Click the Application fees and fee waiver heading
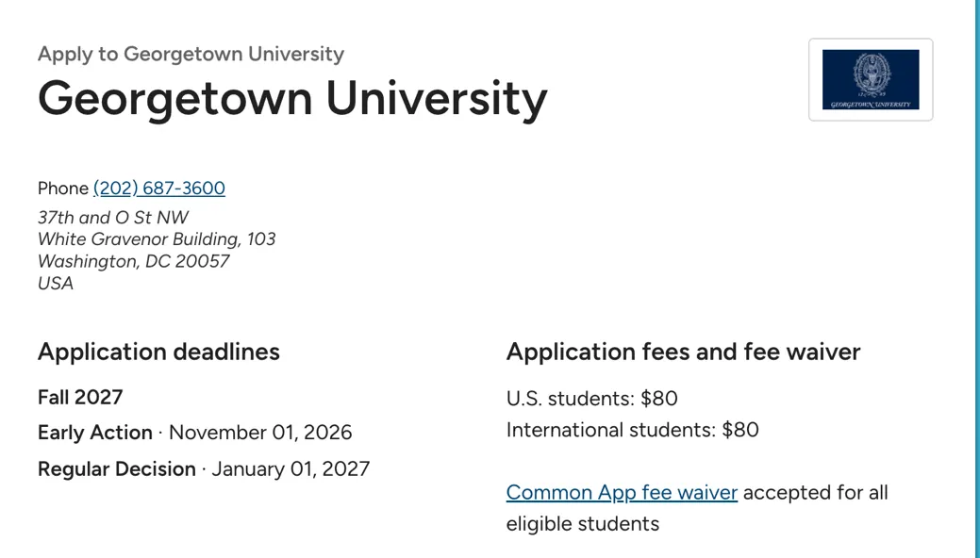Viewport: 980px width, 558px height. click(683, 352)
